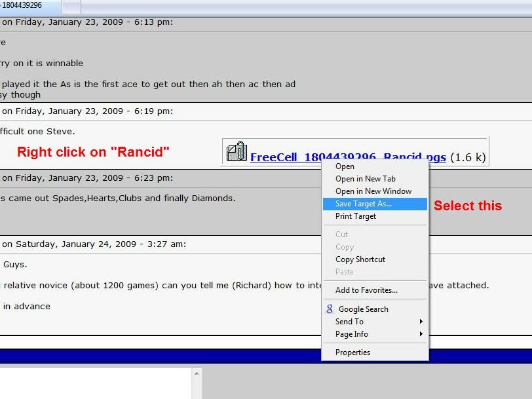The height and width of the screenshot is (399, 532).
Task: Click the text box scrollbar up arrow
Action: [x=196, y=373]
